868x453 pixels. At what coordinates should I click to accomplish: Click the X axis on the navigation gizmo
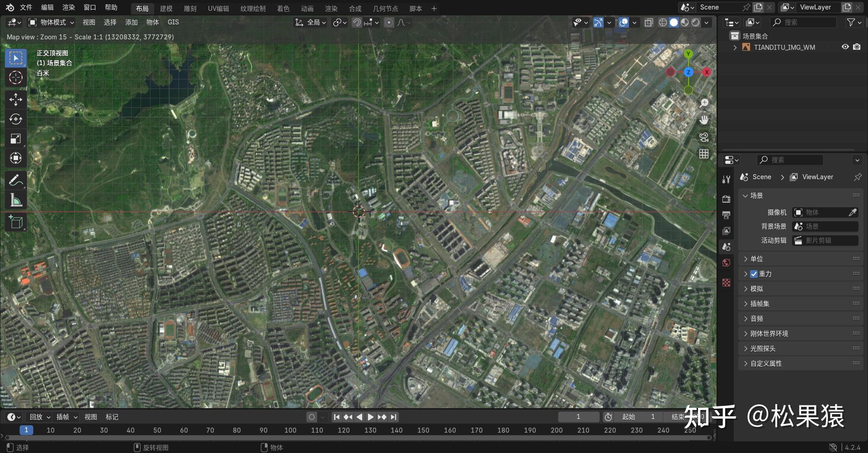[x=707, y=72]
